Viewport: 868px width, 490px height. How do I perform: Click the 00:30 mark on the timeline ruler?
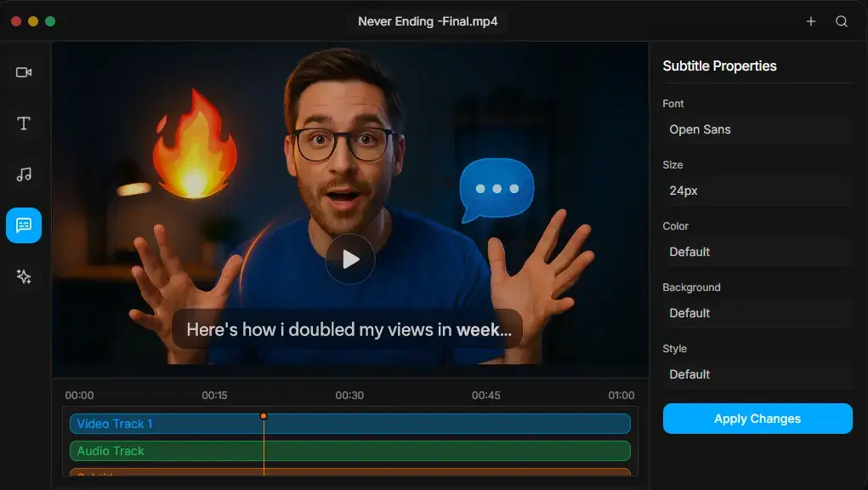tap(349, 395)
